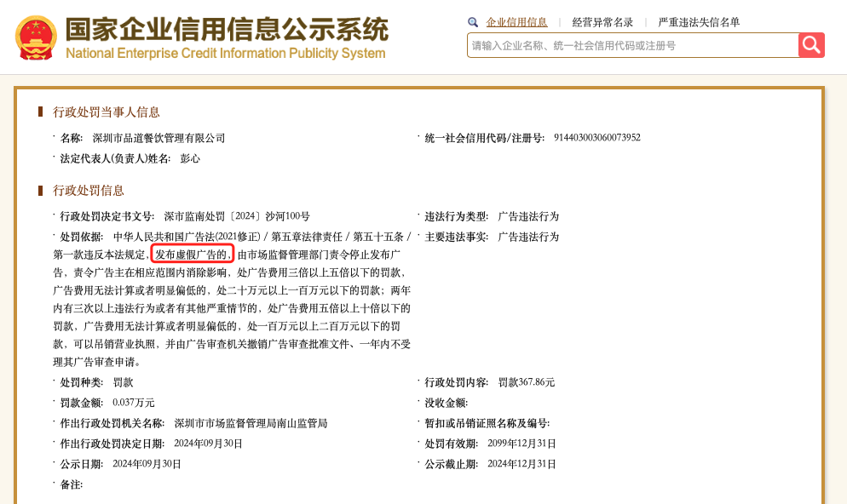Click the penalty type value 罚款

click(124, 382)
